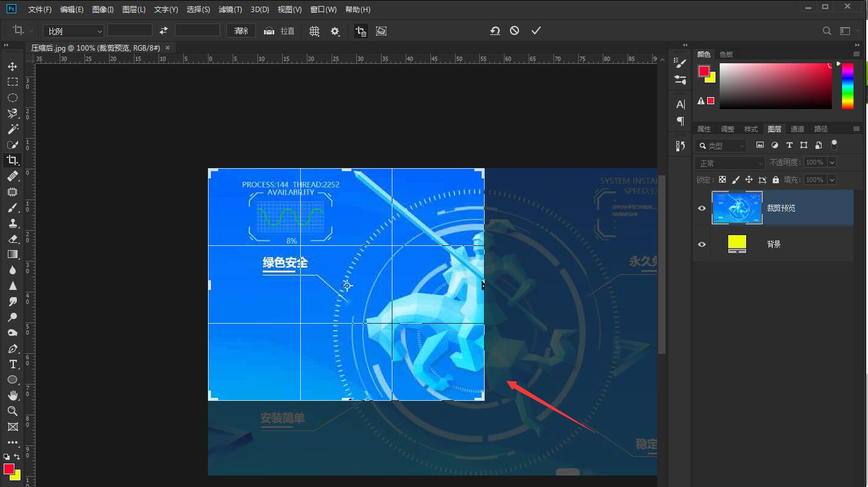Open the 滤镜(T) menu

(230, 10)
